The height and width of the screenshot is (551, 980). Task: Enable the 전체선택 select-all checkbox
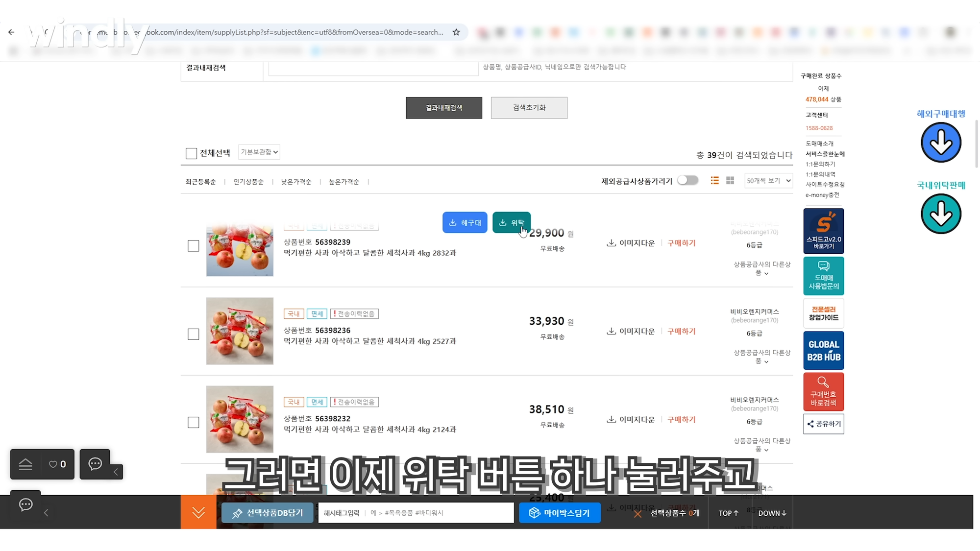click(191, 153)
